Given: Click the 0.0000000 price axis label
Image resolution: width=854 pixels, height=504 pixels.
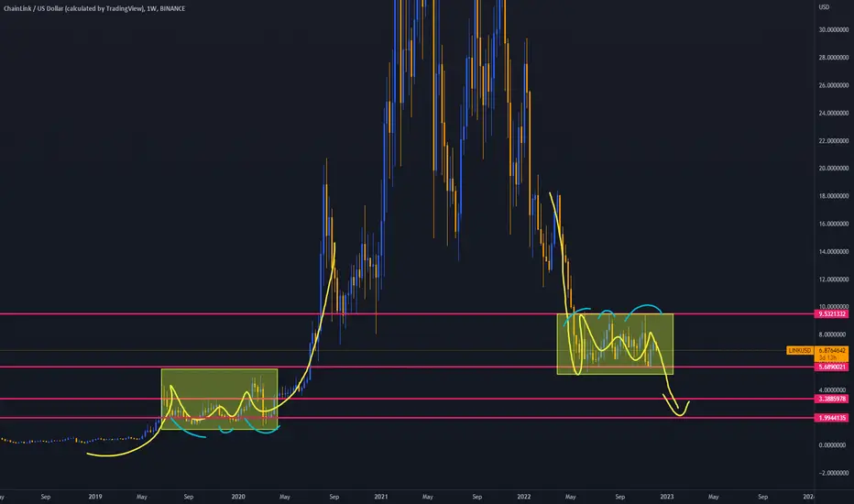Looking at the screenshot, I should pyautogui.click(x=833, y=445).
